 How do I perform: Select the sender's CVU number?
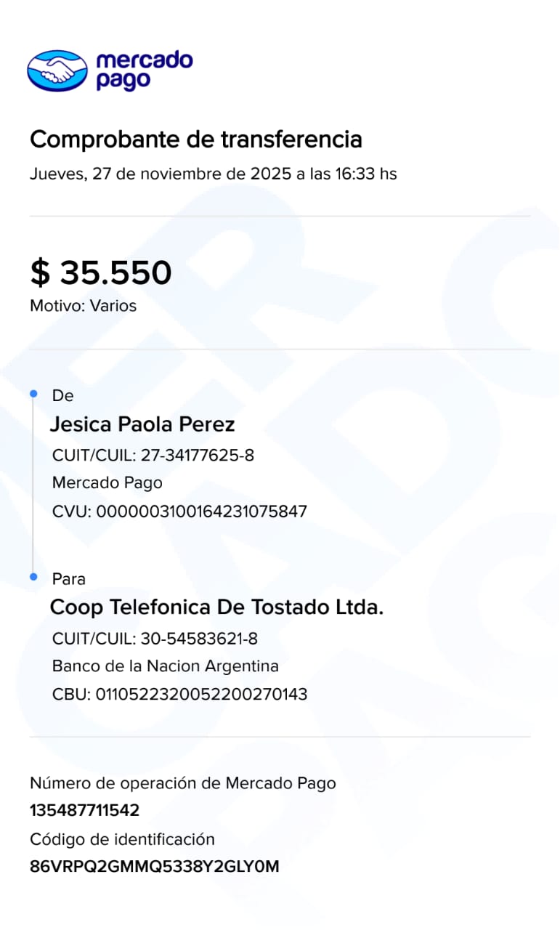click(x=202, y=511)
